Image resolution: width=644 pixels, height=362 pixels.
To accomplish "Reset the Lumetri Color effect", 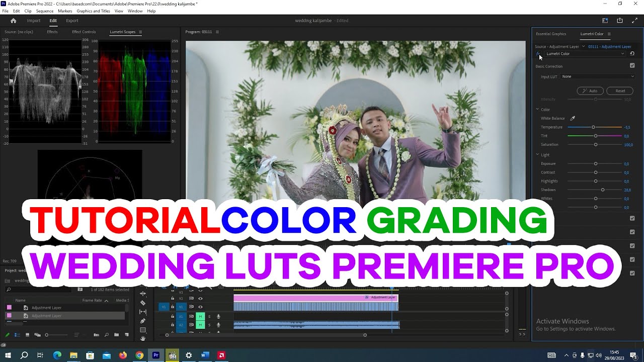I will (632, 54).
